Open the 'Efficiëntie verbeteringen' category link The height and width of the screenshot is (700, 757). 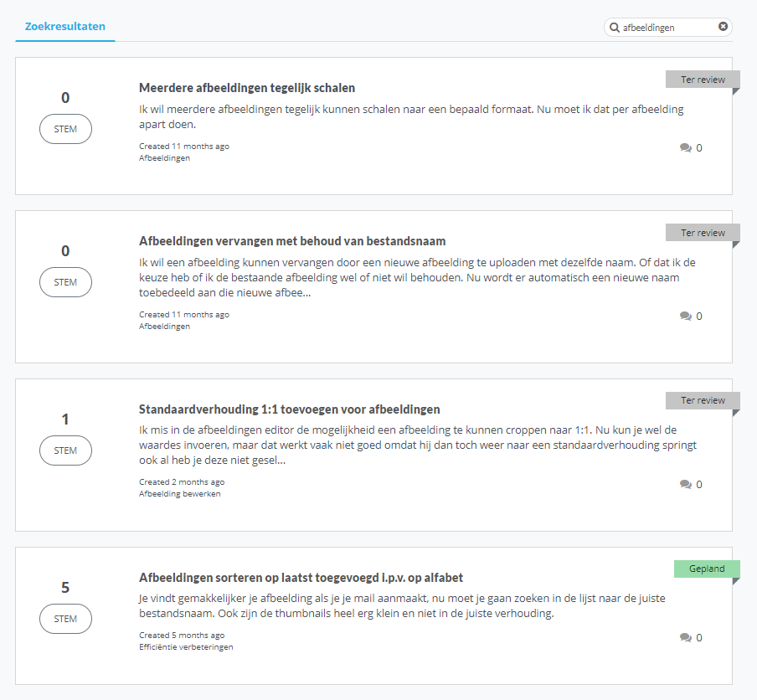tap(186, 647)
